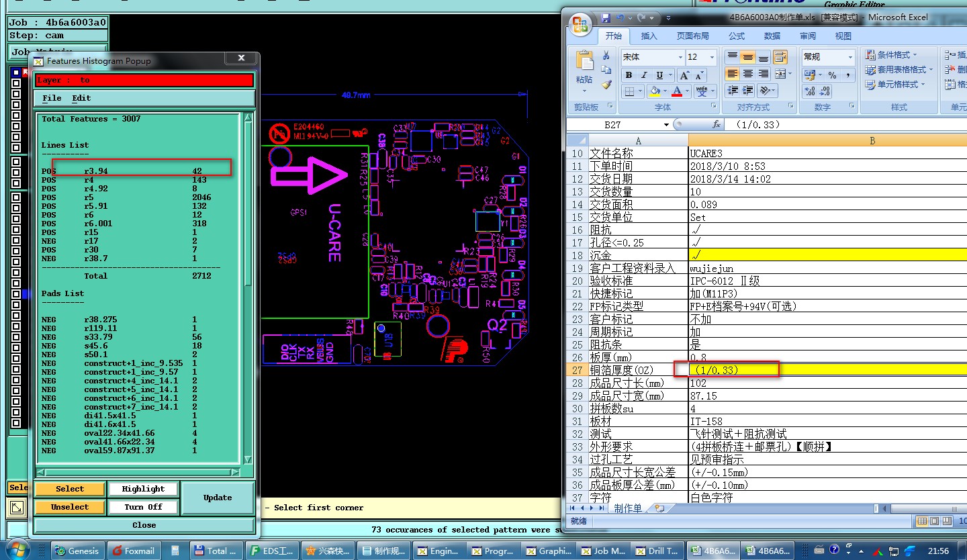
Task: Apply italic formatting in Excel
Action: pyautogui.click(x=645, y=75)
